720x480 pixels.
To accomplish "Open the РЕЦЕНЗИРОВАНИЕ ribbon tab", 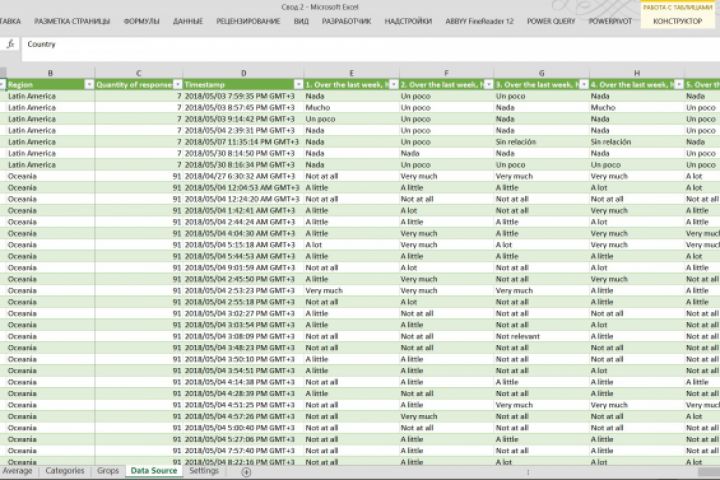I will pos(248,21).
